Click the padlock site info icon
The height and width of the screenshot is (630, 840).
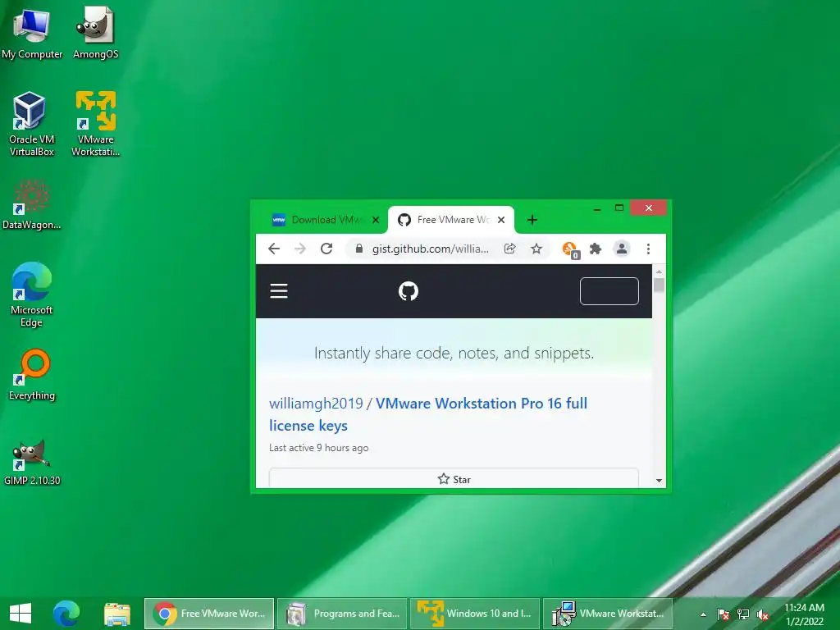359,249
